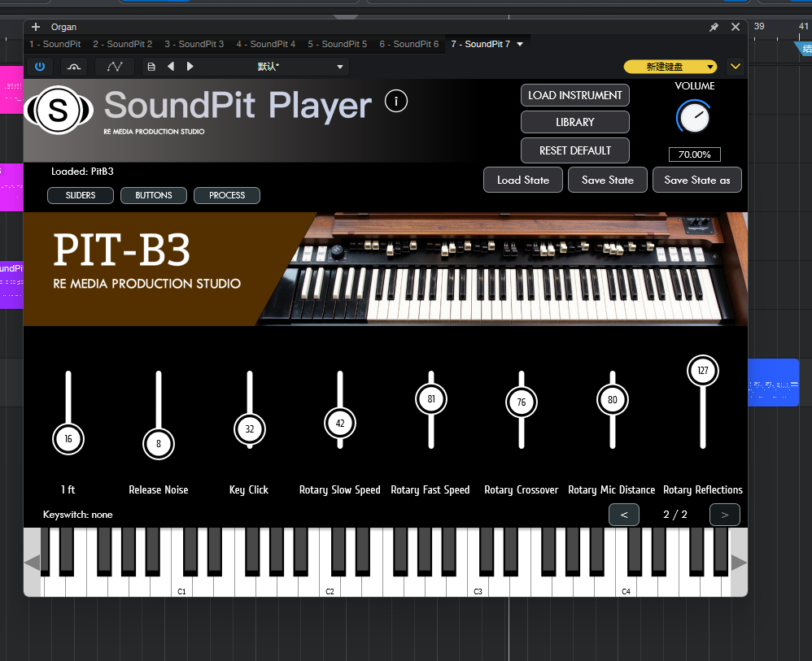Show the BUTTONS page

(153, 195)
